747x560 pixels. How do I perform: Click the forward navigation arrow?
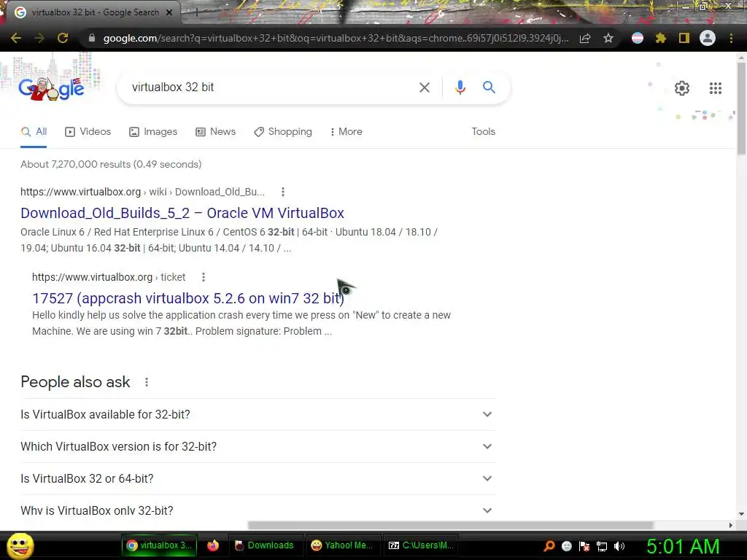pos(39,38)
